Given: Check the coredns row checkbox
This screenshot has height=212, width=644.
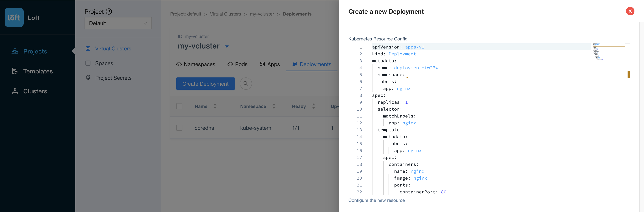Looking at the screenshot, I should point(179,128).
